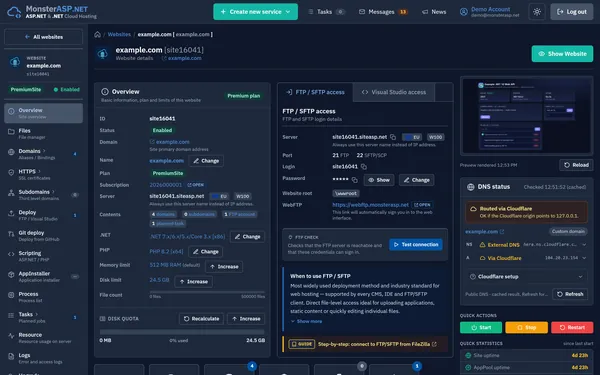Open Logs in the sidebar

coord(43,358)
